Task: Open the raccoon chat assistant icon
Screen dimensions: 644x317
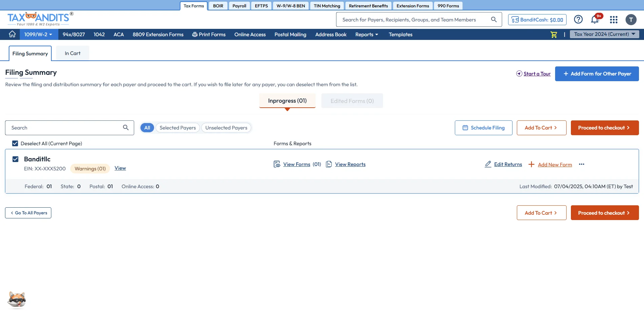Action: click(17, 299)
